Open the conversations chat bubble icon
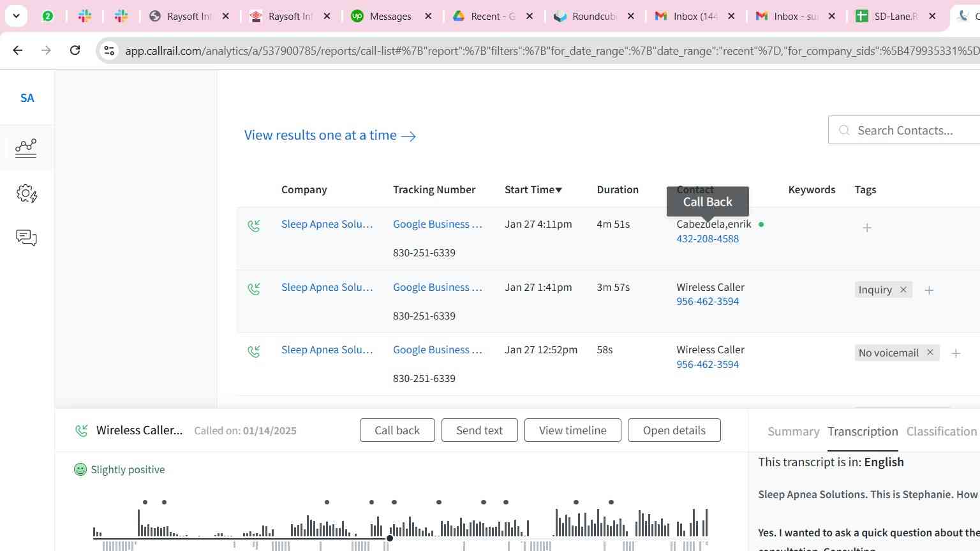The image size is (980, 551). tap(26, 238)
